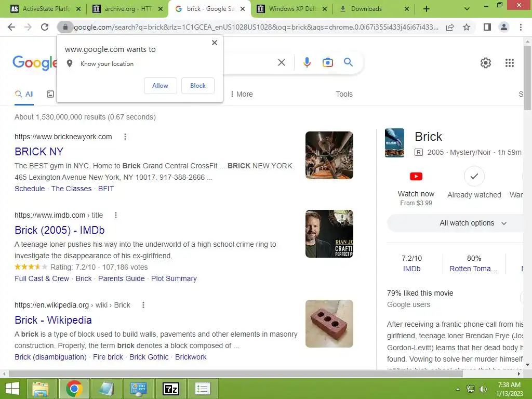Open the Google apps grid
Viewport: 532px width, 399px height.
click(x=509, y=63)
